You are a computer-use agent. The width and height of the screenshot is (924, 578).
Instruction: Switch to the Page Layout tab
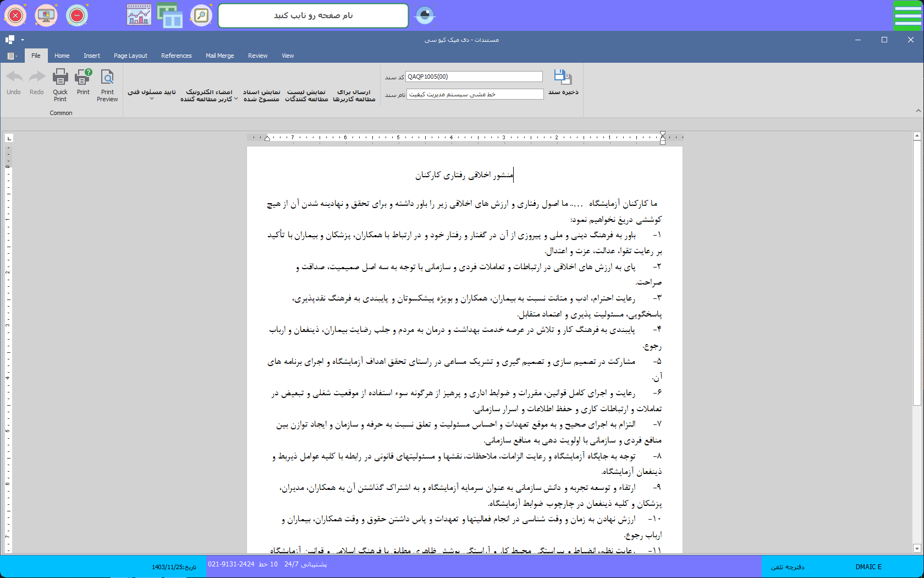[x=130, y=56]
